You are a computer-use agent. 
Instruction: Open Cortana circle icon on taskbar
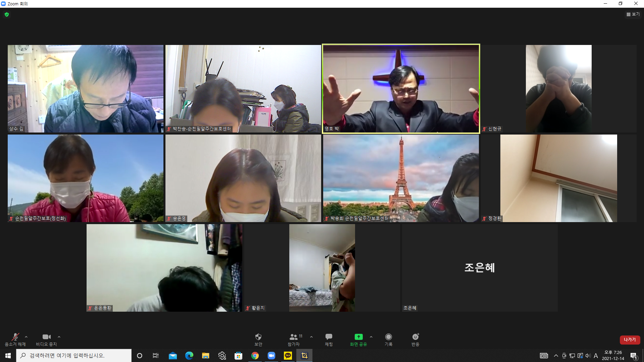coord(140,355)
